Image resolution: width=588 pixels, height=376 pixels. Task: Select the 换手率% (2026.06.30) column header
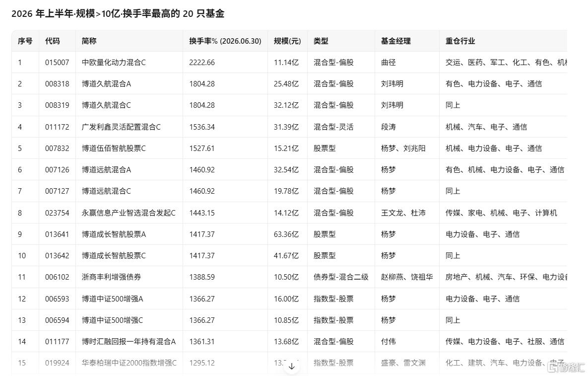click(225, 41)
